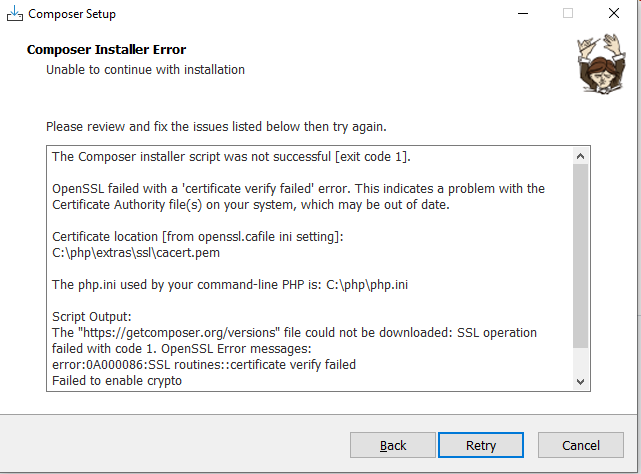Click the Composer conductor logo image
Viewport: 641px width, 474px height.
click(x=601, y=64)
